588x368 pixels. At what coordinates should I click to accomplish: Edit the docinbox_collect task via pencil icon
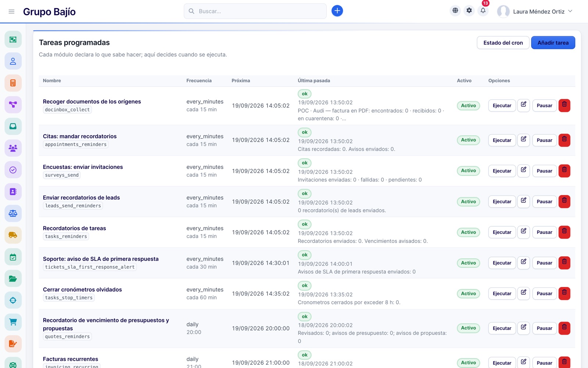click(524, 105)
